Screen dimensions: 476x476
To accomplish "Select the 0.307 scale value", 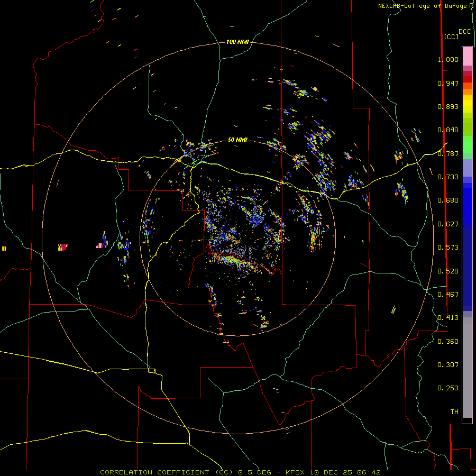I will pos(448,365).
